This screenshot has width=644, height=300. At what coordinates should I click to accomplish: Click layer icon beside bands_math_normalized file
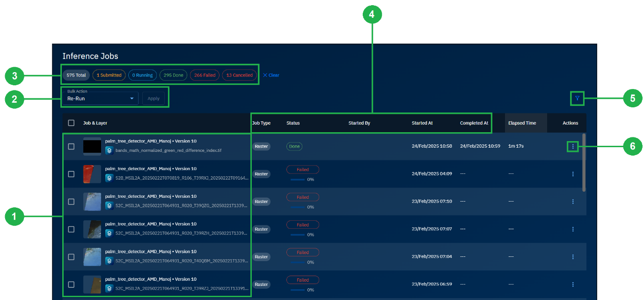(109, 150)
